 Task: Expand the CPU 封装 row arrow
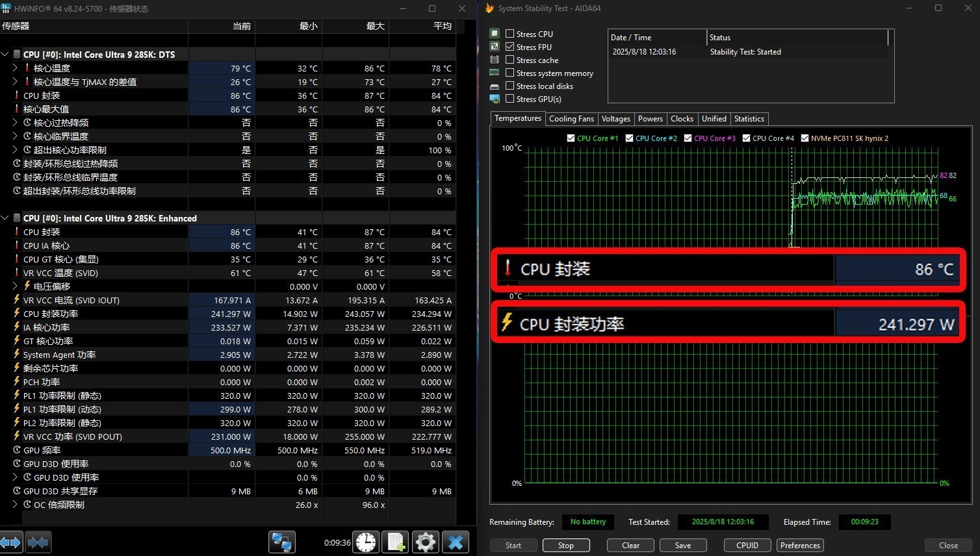[14, 95]
